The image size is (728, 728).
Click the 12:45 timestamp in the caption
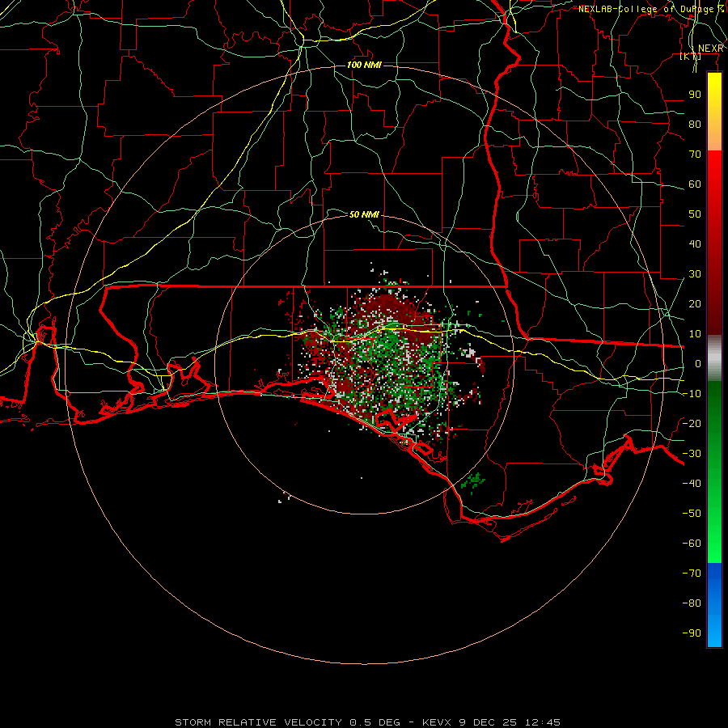coord(542,722)
